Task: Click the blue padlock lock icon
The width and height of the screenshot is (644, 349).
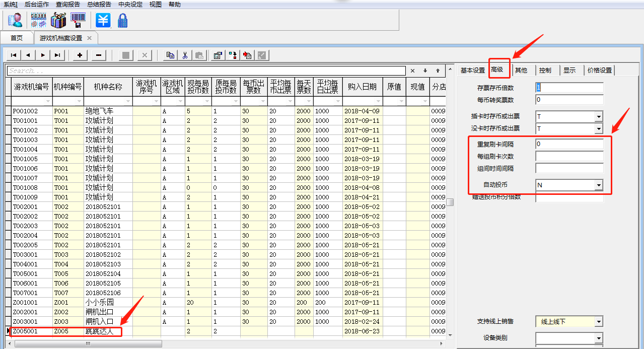Action: [122, 20]
